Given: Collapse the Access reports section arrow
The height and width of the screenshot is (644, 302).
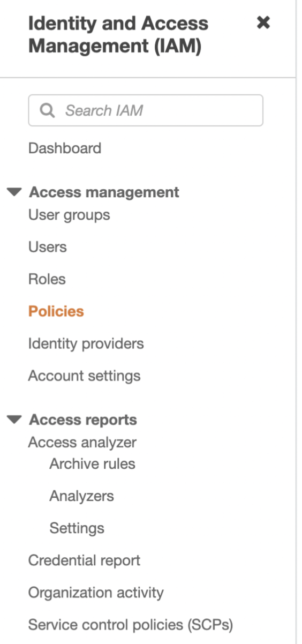Looking at the screenshot, I should [15, 420].
